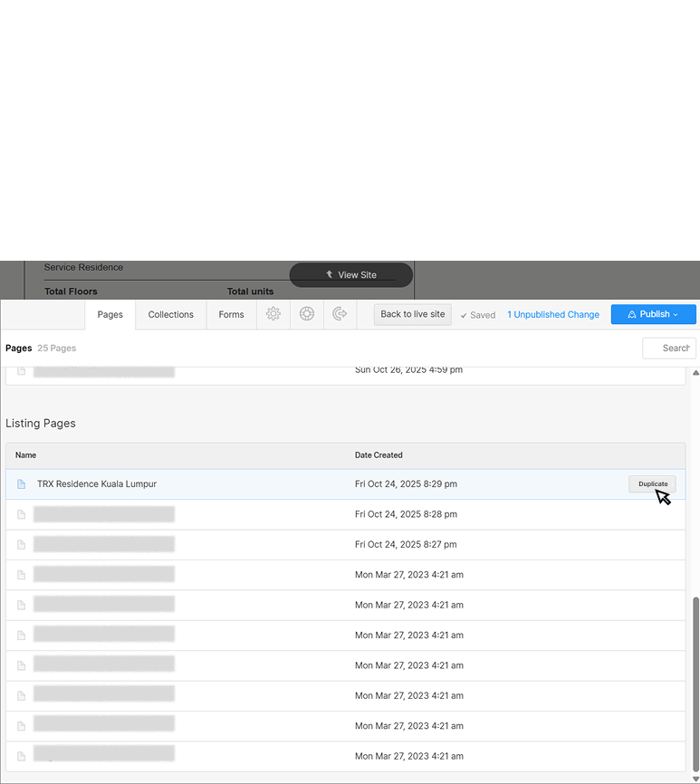Click the Date Created column header
Image resolution: width=700 pixels, height=784 pixels.
pos(379,455)
